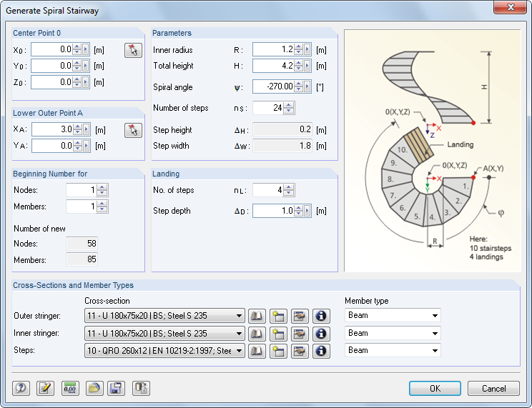Click the last bottom toolbar export icon
Screen dimensions: 532x408
click(141, 388)
